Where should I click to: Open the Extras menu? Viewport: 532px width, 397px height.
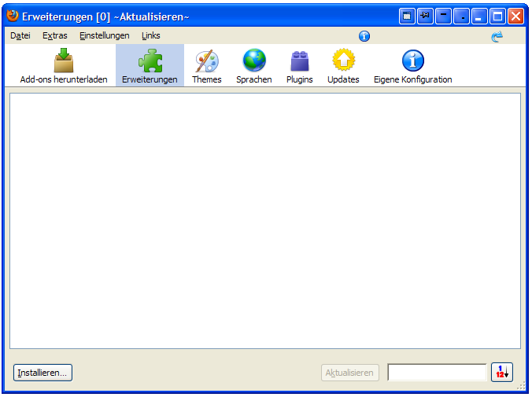tap(55, 35)
